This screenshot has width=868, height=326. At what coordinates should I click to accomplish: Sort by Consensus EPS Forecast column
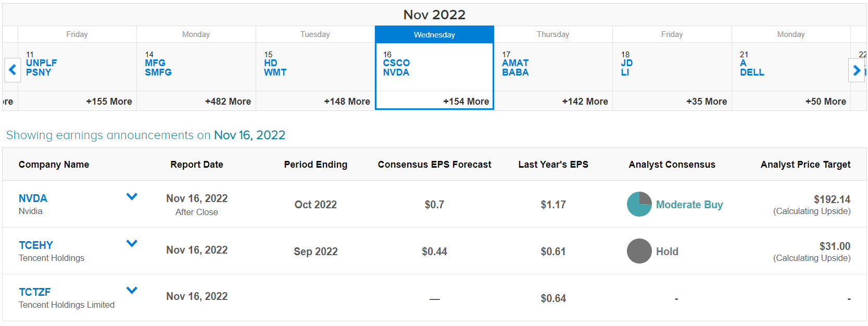[x=434, y=165]
